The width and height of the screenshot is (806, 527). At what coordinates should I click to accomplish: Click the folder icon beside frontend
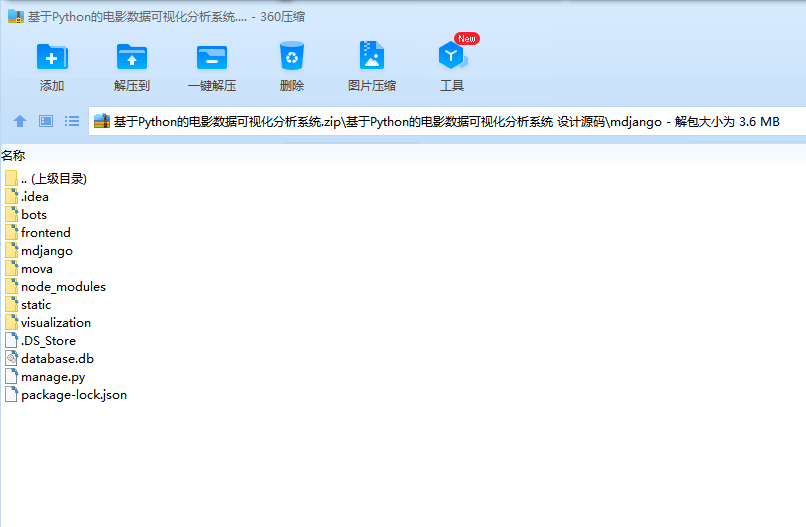pos(11,232)
